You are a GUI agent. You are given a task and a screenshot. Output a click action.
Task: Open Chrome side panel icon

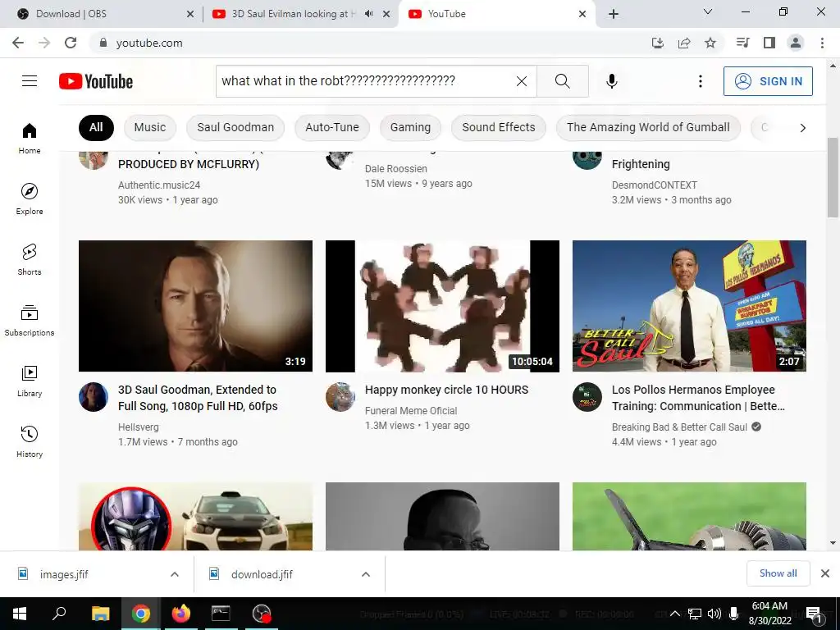[x=769, y=43]
